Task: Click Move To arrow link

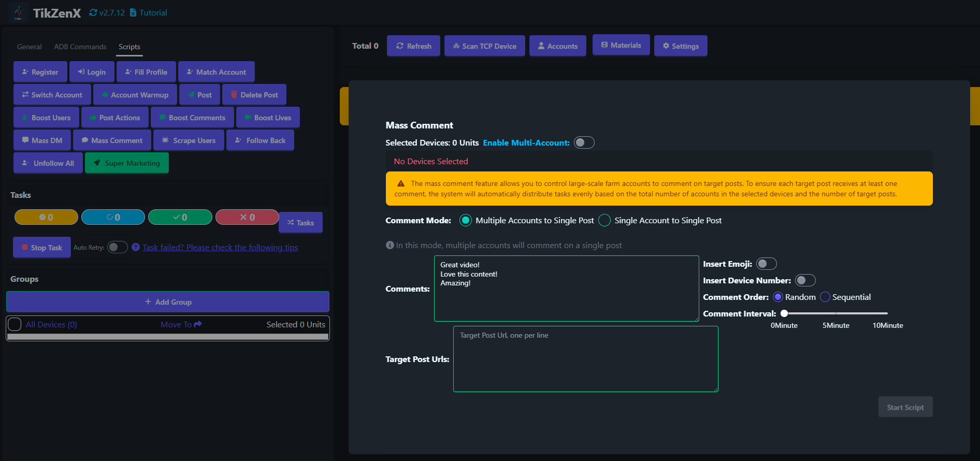Action: (181, 324)
